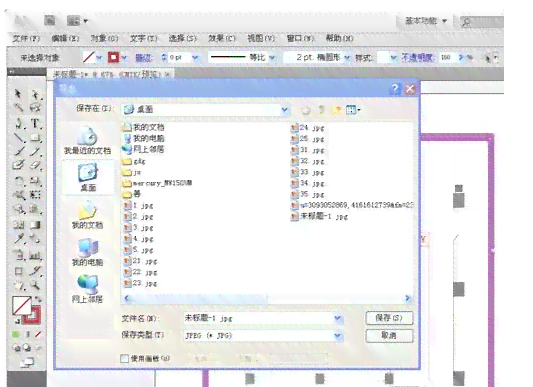Select the Direct Selection tool
Viewport: 533px width, 387px height.
pyautogui.click(x=35, y=94)
